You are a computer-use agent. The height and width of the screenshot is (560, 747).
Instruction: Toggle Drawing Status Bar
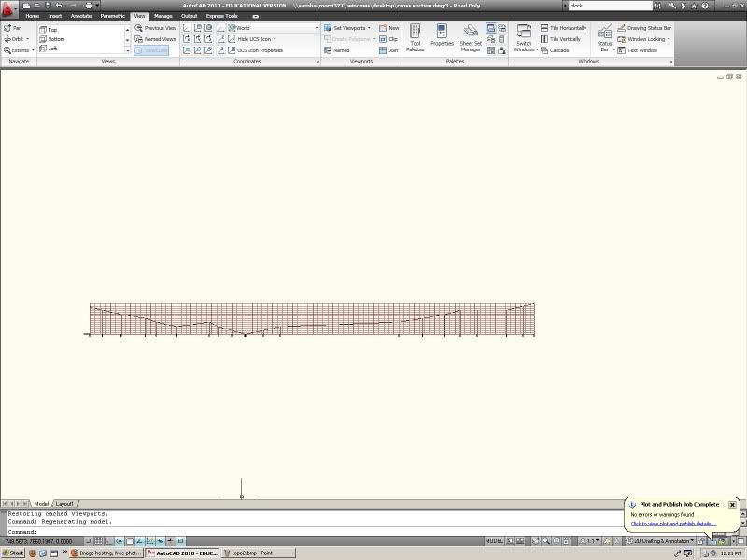click(644, 28)
